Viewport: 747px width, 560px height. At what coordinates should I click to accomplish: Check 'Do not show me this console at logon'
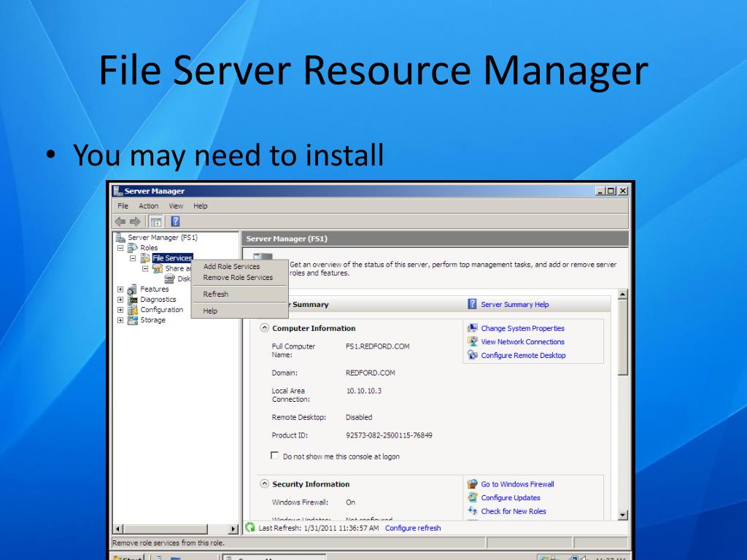click(x=274, y=456)
